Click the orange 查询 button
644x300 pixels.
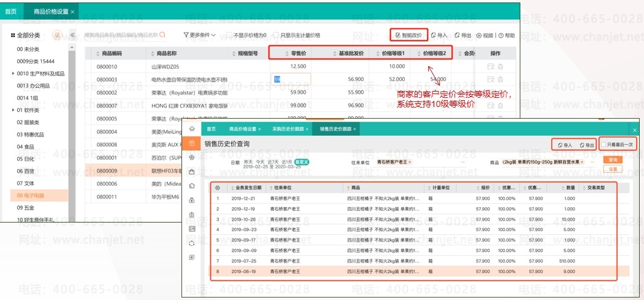pos(613,160)
